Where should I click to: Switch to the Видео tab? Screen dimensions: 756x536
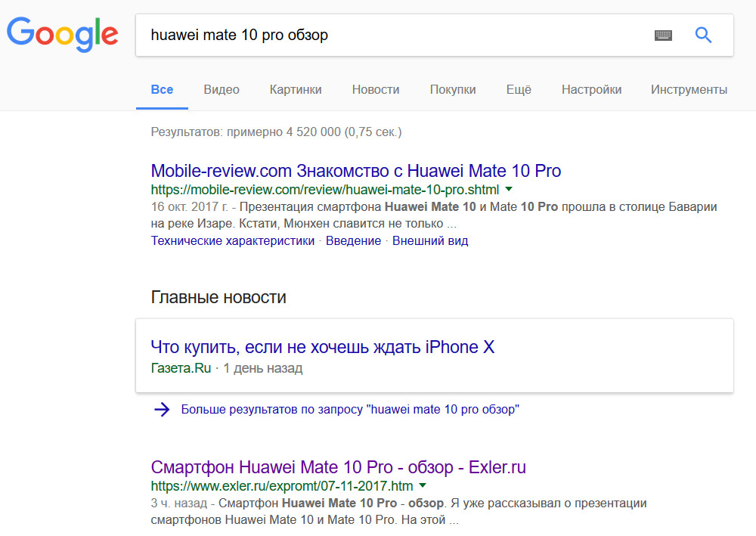click(x=222, y=89)
